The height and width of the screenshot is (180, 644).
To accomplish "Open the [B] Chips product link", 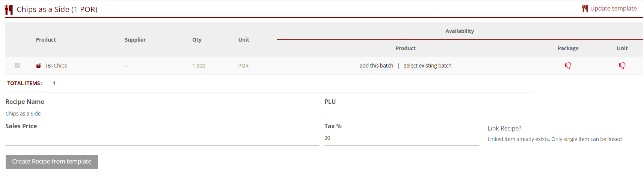I will (x=56, y=66).
